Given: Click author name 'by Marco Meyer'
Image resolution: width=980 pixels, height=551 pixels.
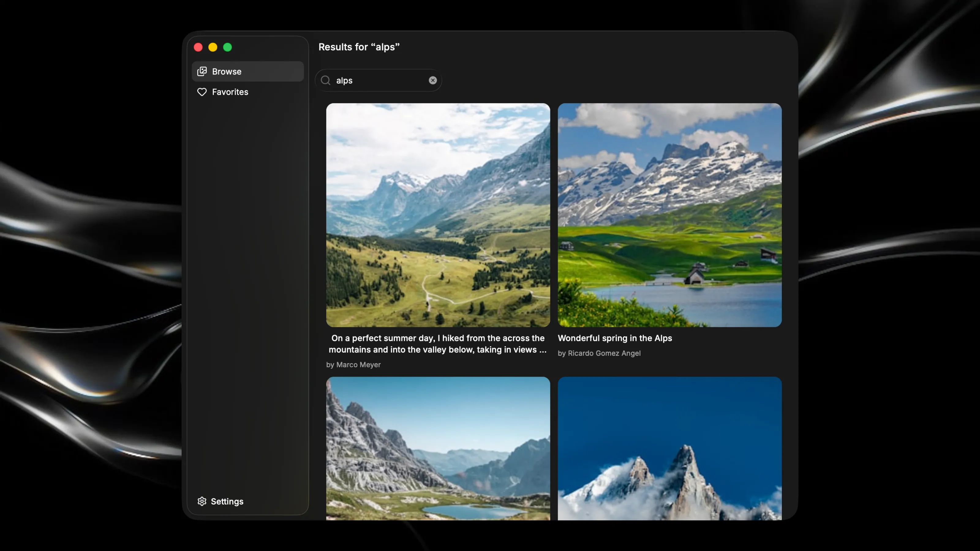Looking at the screenshot, I should pos(353,364).
